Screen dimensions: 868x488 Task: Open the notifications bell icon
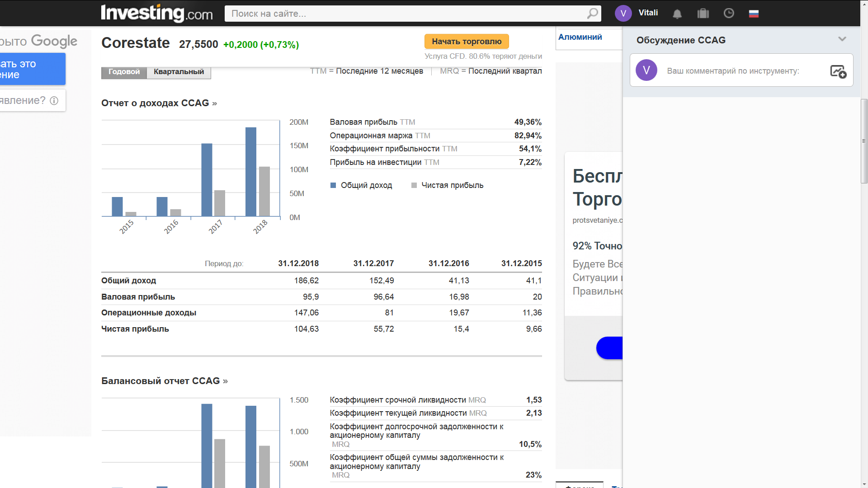pyautogui.click(x=677, y=14)
